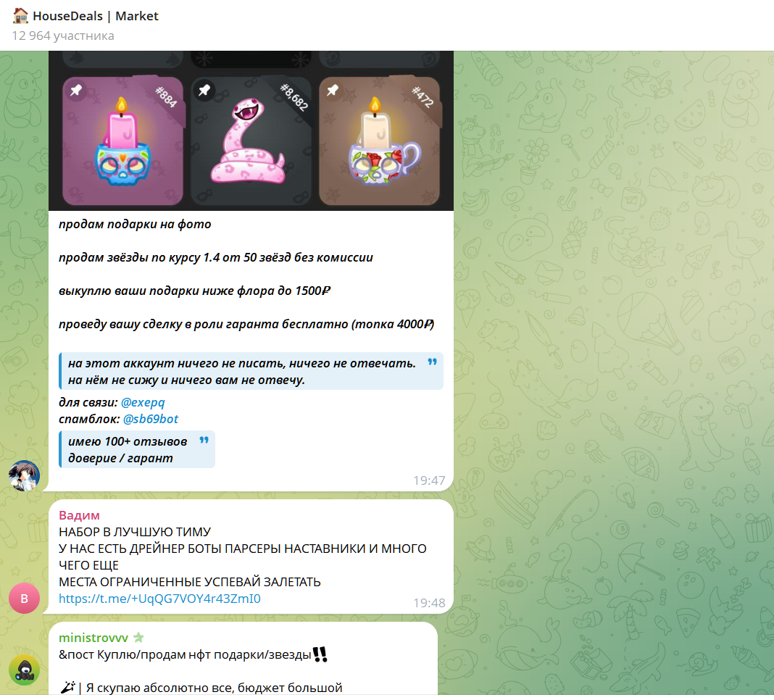Screen dimensions: 774x700
Task: Open Вадим's pink 'В' avatar
Action: tap(24, 599)
